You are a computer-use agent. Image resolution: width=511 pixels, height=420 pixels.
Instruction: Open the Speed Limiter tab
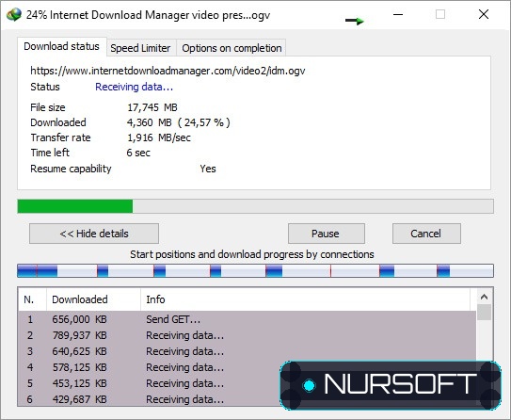pos(140,48)
